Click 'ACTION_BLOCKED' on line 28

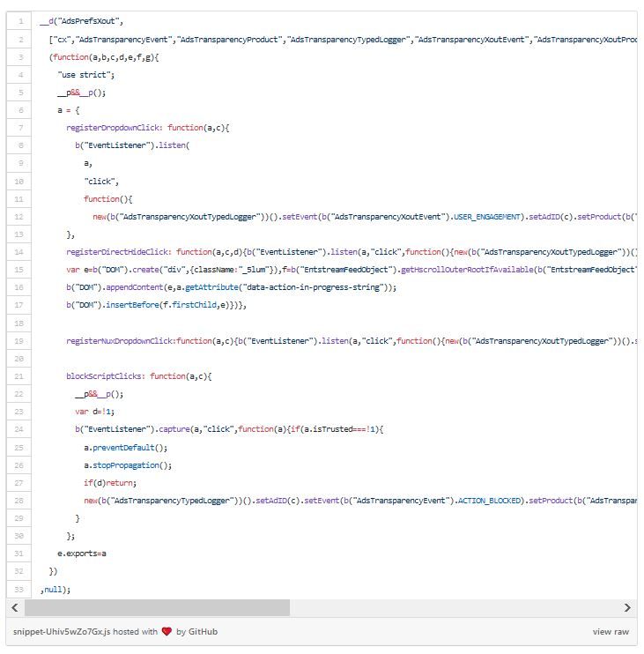click(489, 501)
